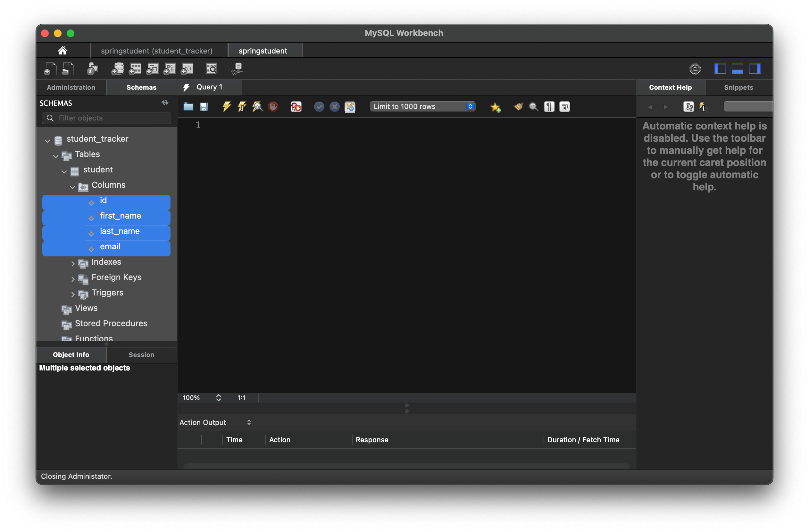Click the Save script floppy disk icon

(x=204, y=106)
